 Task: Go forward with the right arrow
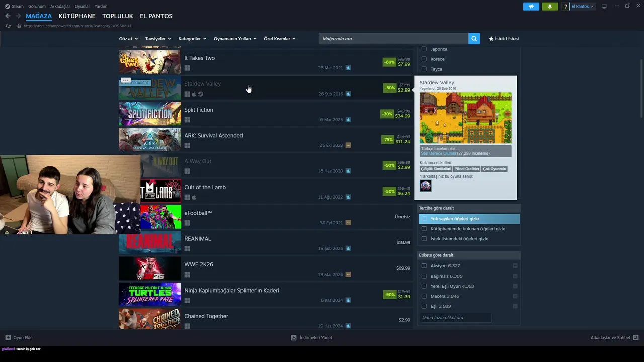tap(18, 16)
